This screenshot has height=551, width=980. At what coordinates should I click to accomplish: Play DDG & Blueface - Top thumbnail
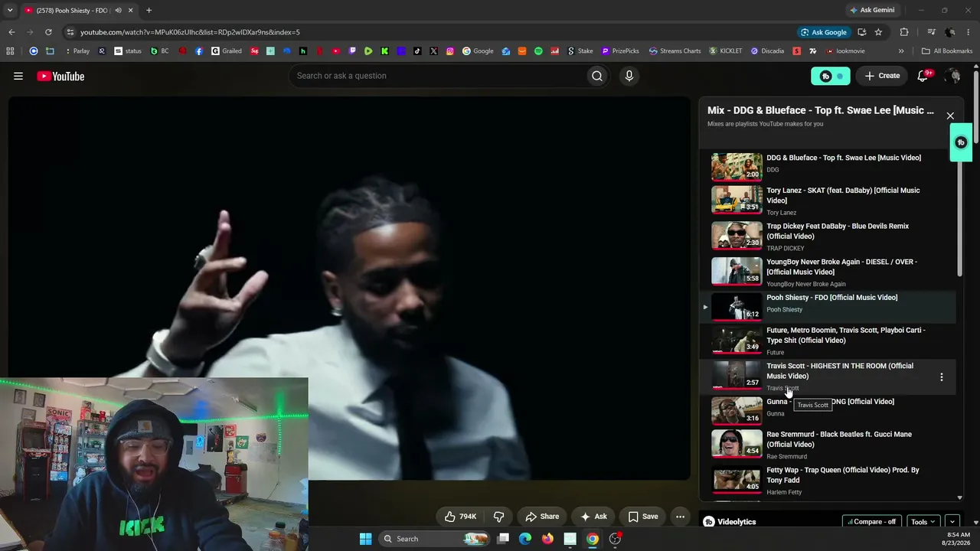click(x=737, y=167)
